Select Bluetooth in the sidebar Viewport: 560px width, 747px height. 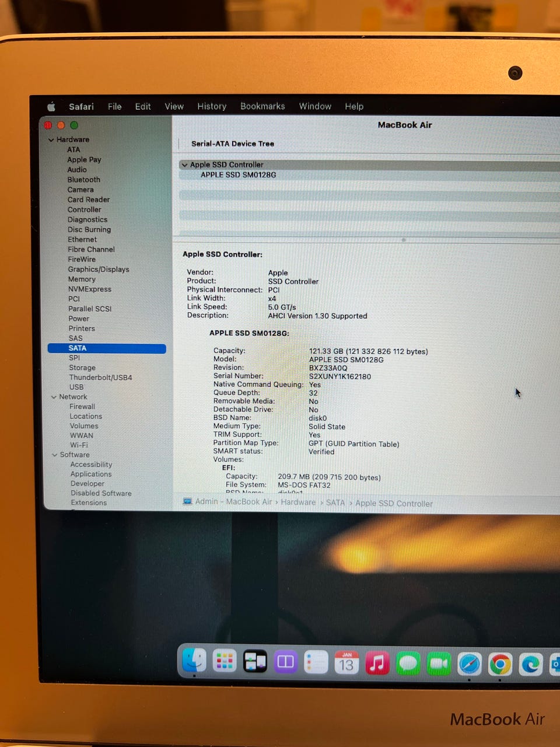tap(84, 180)
